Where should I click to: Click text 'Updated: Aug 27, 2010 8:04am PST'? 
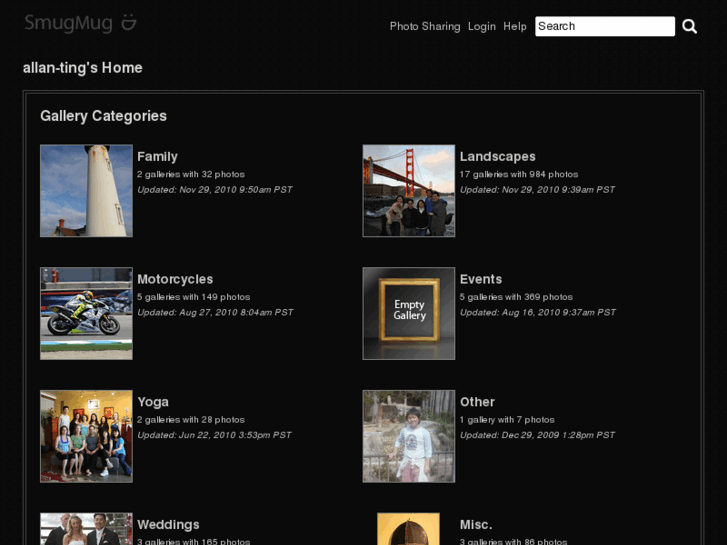215,313
